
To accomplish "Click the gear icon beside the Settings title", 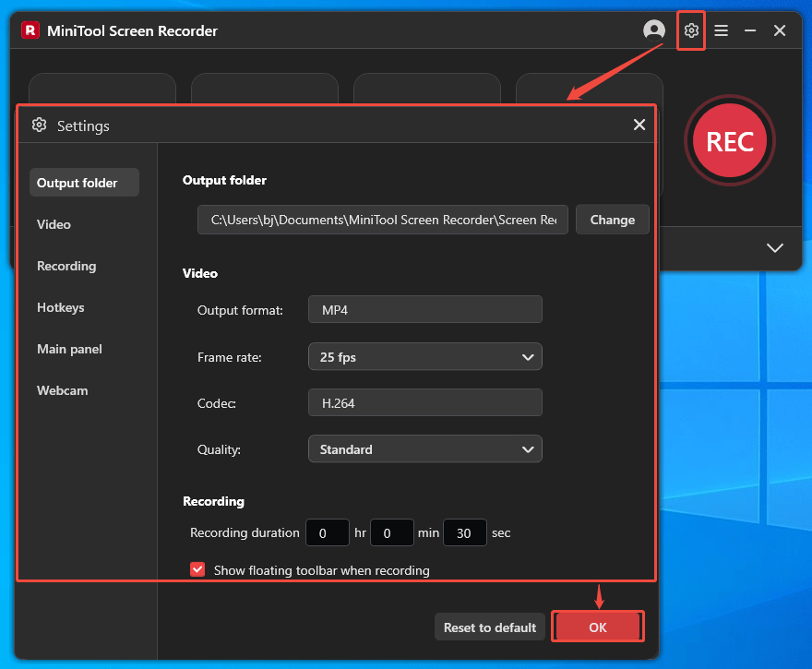I will coord(40,125).
